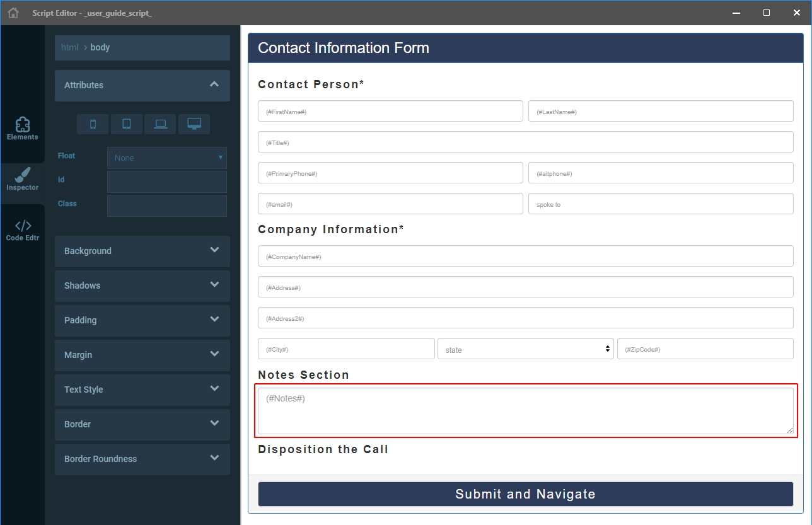Select the laptop device view

tap(160, 124)
